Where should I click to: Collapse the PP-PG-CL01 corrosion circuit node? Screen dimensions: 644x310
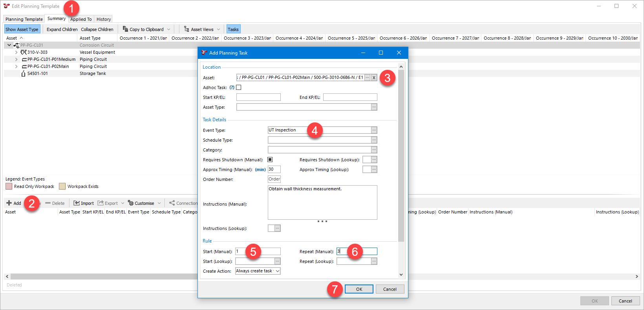9,45
